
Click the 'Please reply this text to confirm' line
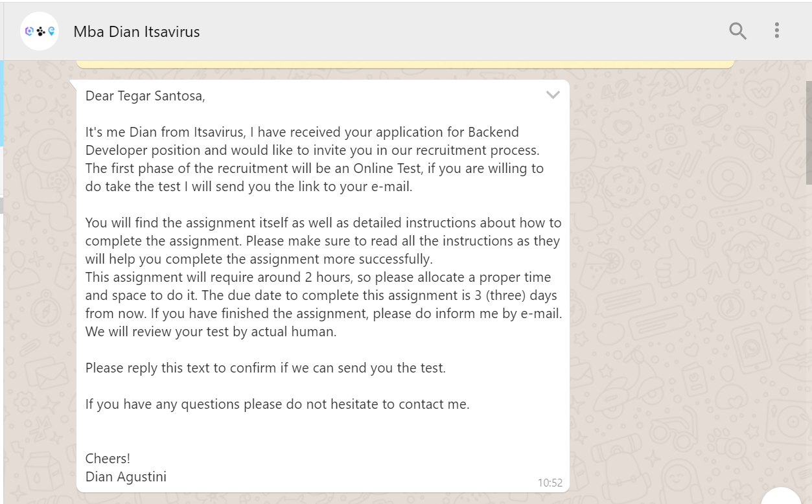(266, 368)
